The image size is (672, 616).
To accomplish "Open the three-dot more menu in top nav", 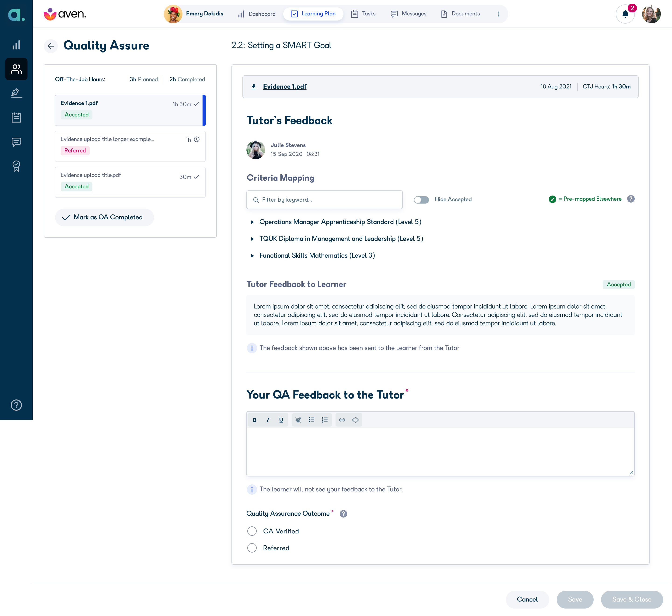I will [499, 14].
